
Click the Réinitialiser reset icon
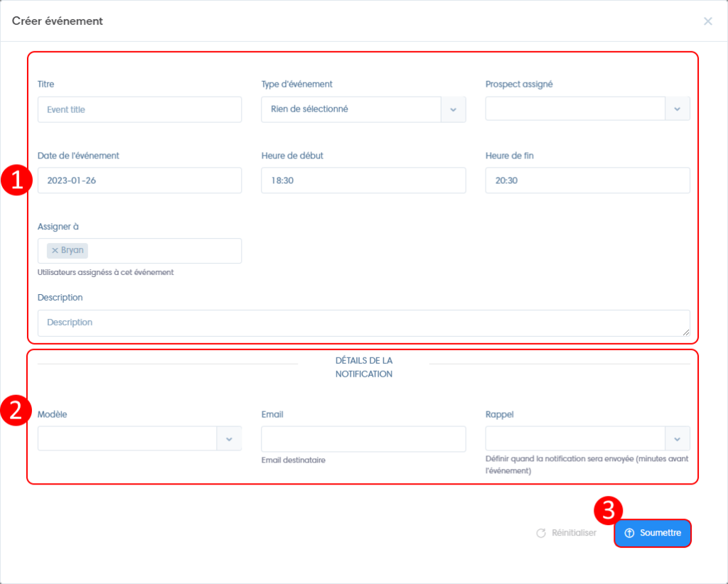pos(541,533)
